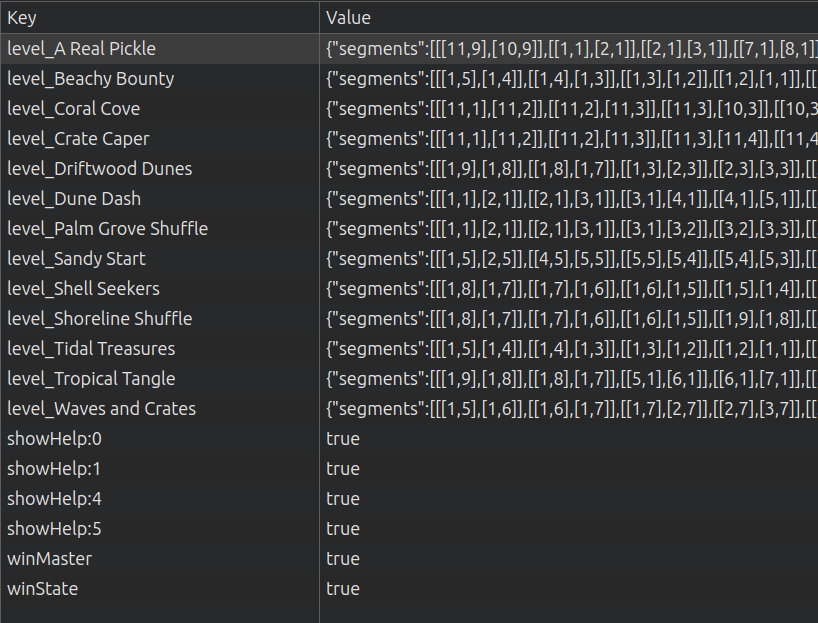Click the true value of showHelp:4
818x623 pixels.
343,498
